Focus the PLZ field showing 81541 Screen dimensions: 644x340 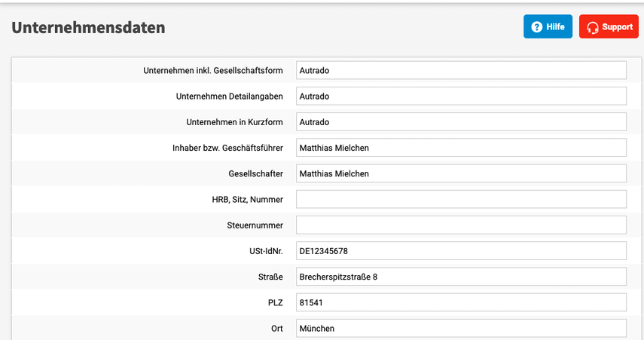(x=461, y=302)
